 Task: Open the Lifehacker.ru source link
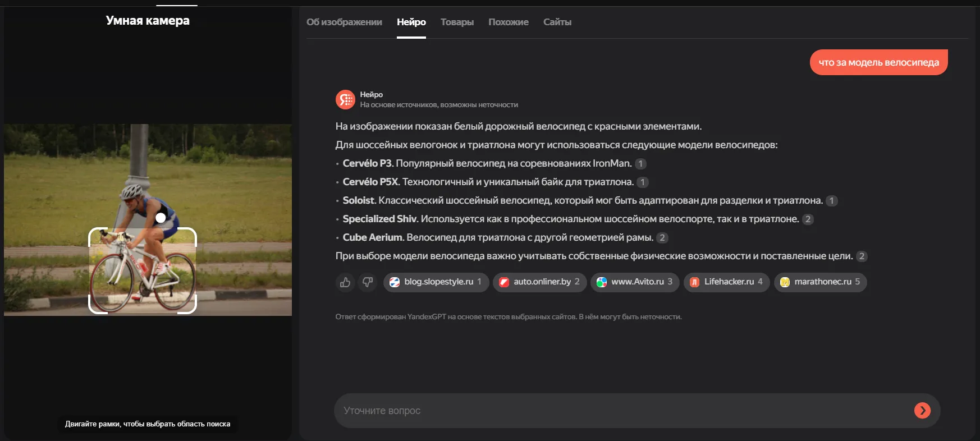(726, 282)
